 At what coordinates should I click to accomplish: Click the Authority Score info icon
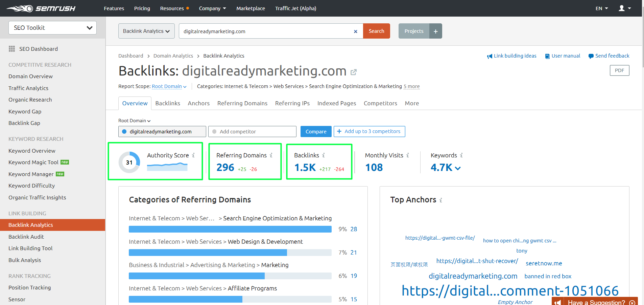point(193,155)
